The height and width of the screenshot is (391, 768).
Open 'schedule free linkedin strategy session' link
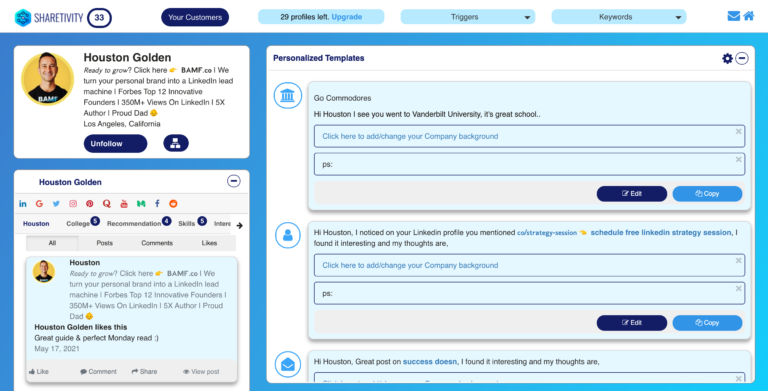[661, 232]
